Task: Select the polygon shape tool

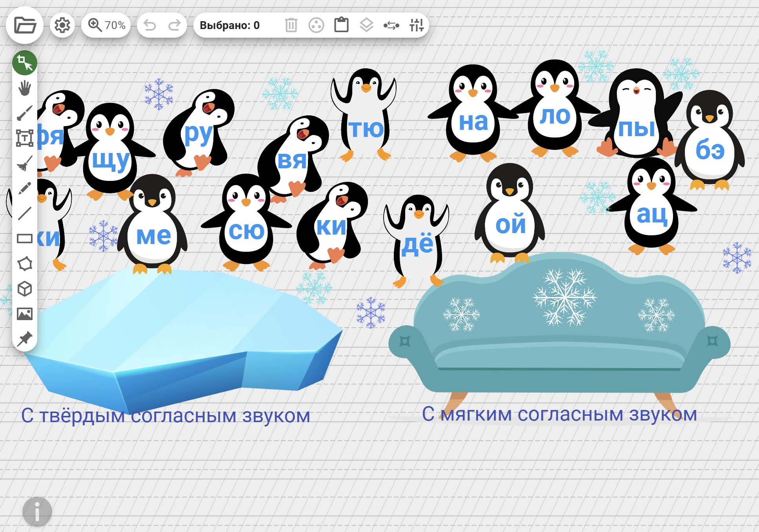Action: [25, 264]
